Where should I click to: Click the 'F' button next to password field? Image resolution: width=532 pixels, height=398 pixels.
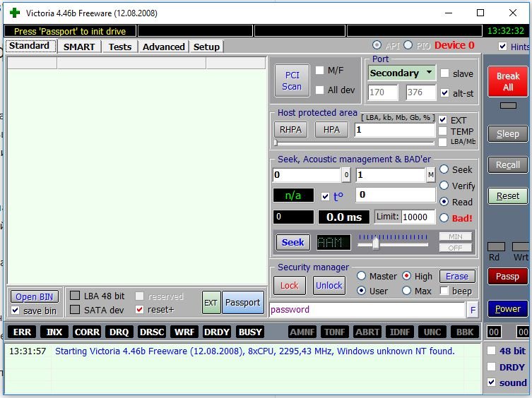[x=473, y=310]
